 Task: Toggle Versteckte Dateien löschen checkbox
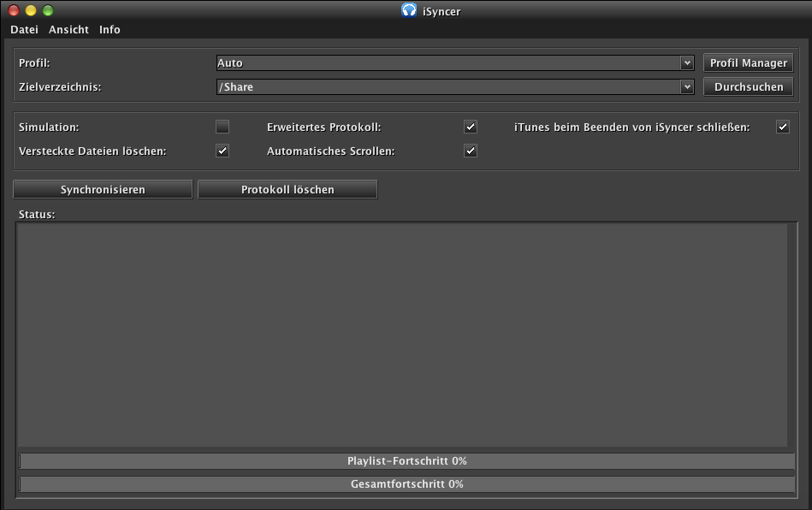(222, 151)
